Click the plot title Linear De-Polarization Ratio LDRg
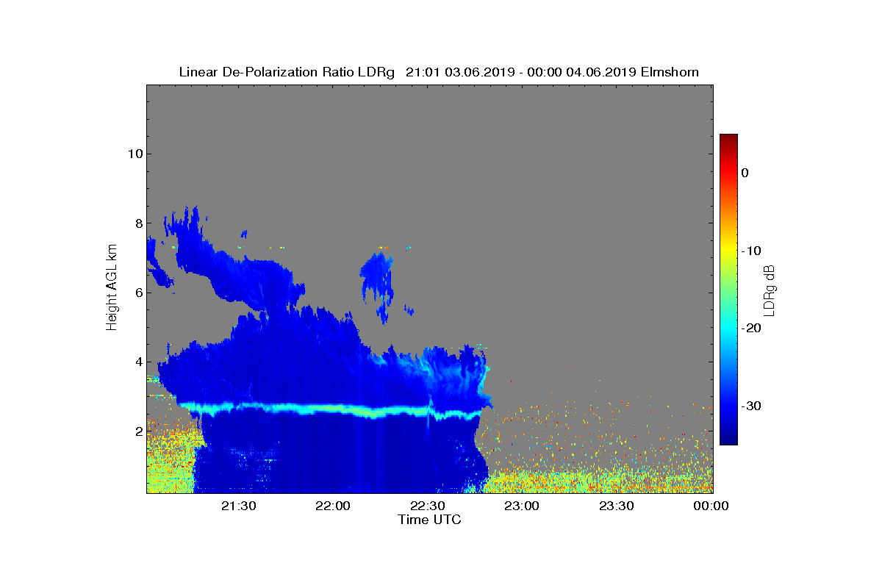 tap(287, 72)
